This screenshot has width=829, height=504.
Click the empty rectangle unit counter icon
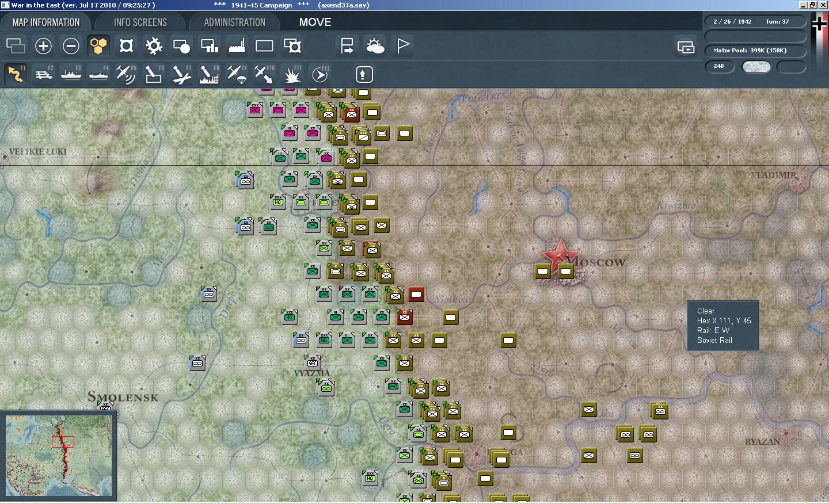264,45
